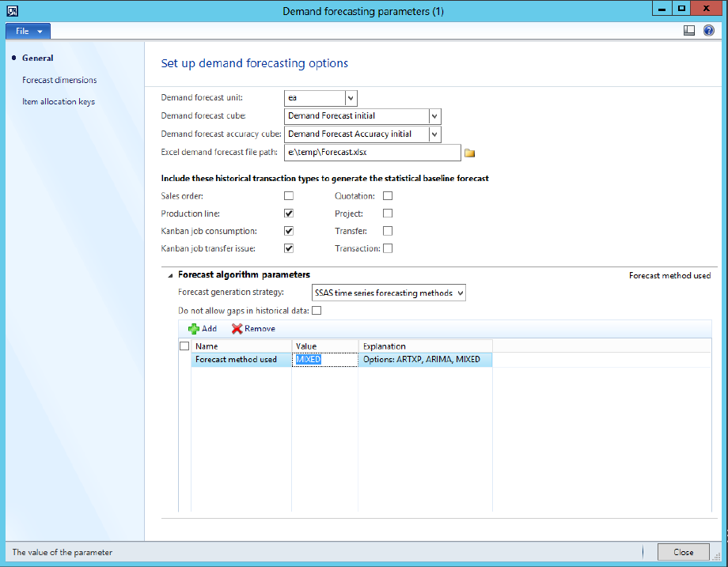Click Demand Forecast Accuracy initial field
This screenshot has width=728, height=567.
(357, 134)
